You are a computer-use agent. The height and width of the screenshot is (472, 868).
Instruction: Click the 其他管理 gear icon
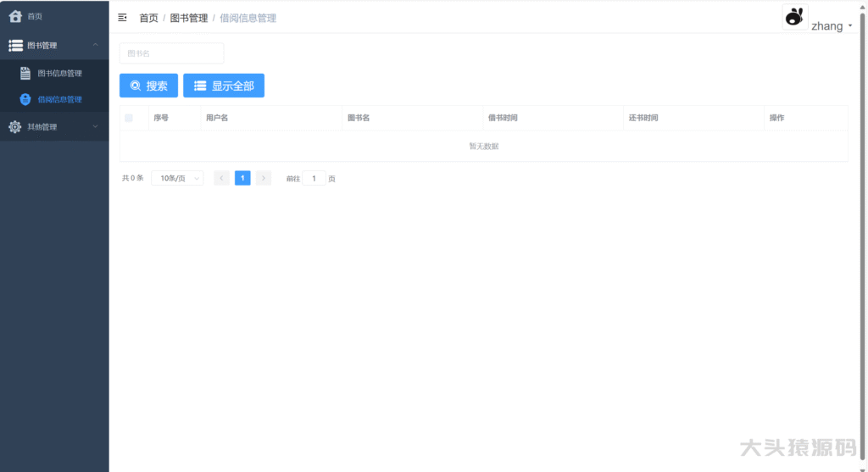point(15,127)
